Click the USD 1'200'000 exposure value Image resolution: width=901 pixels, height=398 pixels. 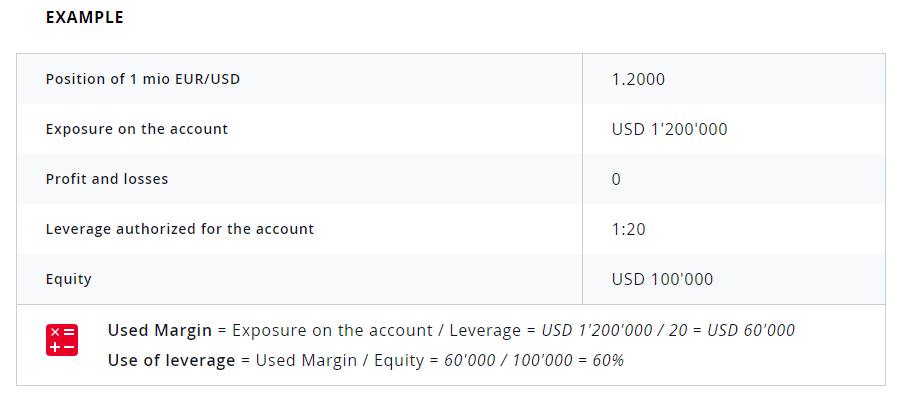coord(669,129)
